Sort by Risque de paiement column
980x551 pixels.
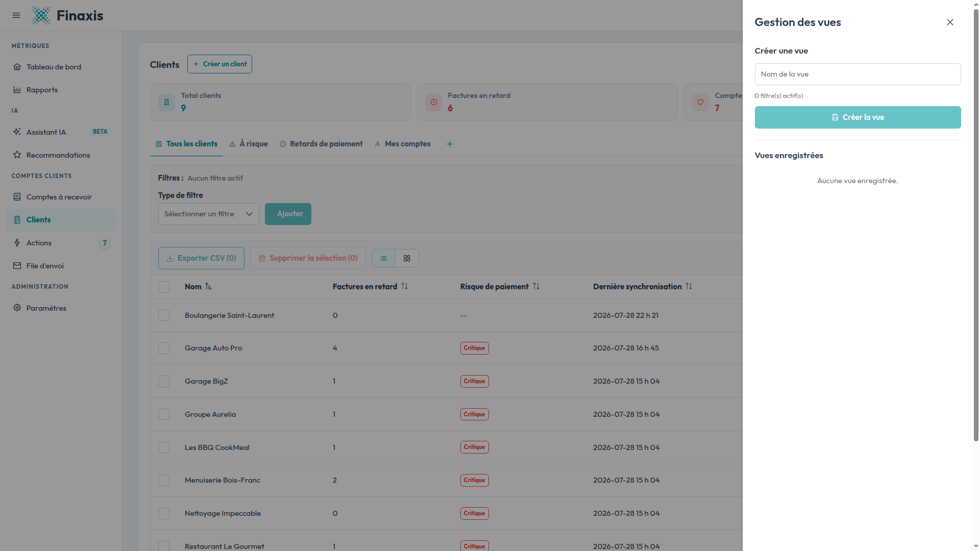tap(536, 287)
